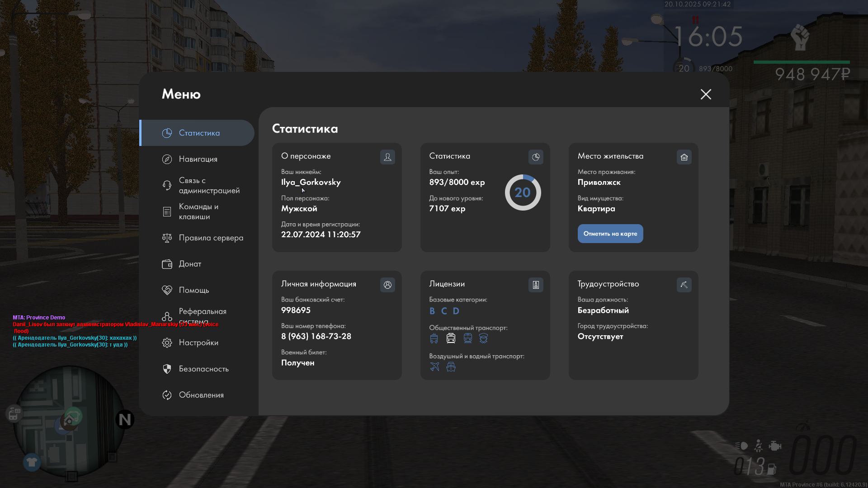Click the level 20 progress ring
The image size is (868, 488).
[x=523, y=192]
